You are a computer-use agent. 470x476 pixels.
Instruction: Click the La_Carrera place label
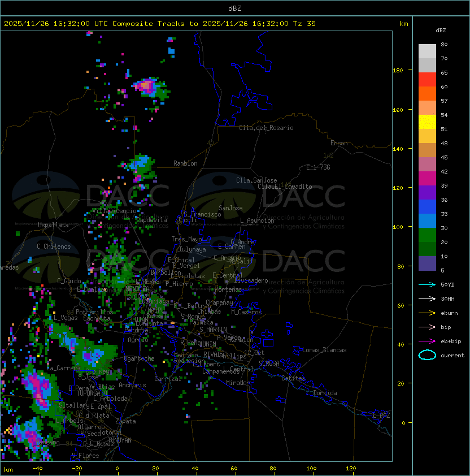point(64,368)
